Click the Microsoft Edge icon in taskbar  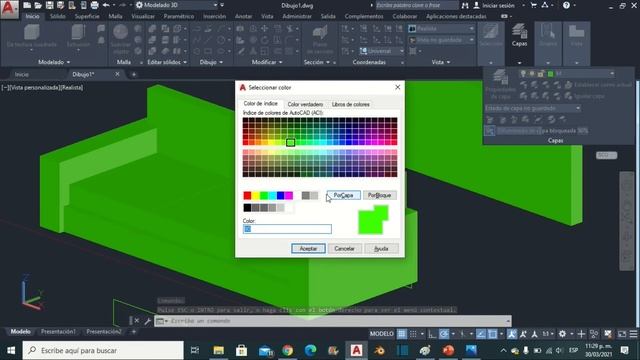311,350
